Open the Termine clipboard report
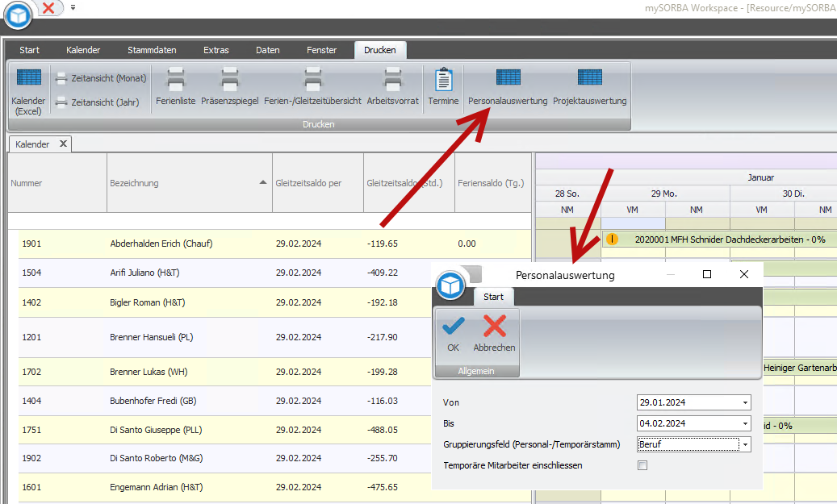837x504 pixels. [x=443, y=85]
